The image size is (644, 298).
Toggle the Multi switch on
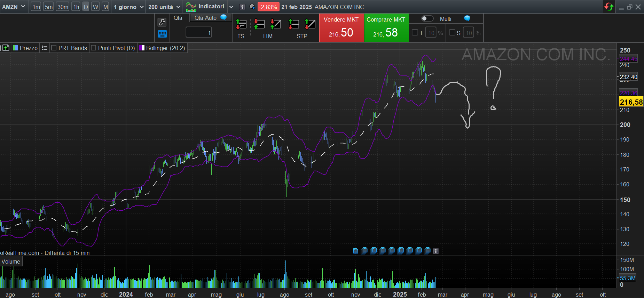point(427,19)
